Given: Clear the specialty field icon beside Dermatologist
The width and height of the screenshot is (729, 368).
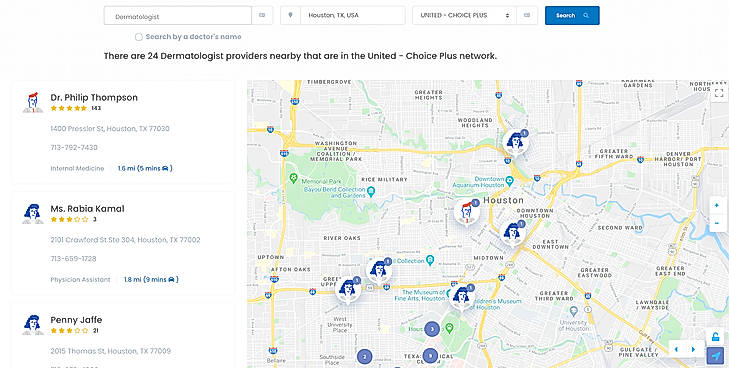Looking at the screenshot, I should coord(262,15).
